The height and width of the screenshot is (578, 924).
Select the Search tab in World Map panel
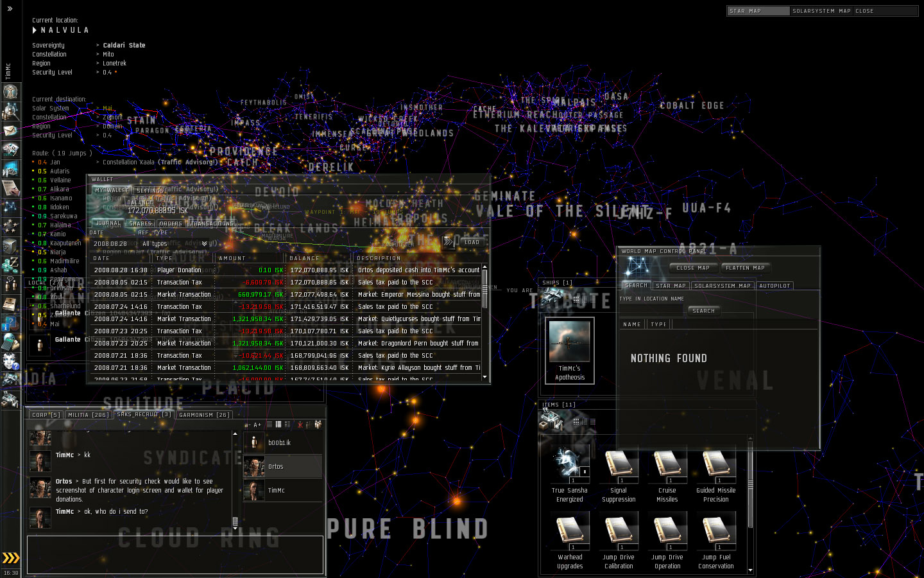tap(636, 285)
